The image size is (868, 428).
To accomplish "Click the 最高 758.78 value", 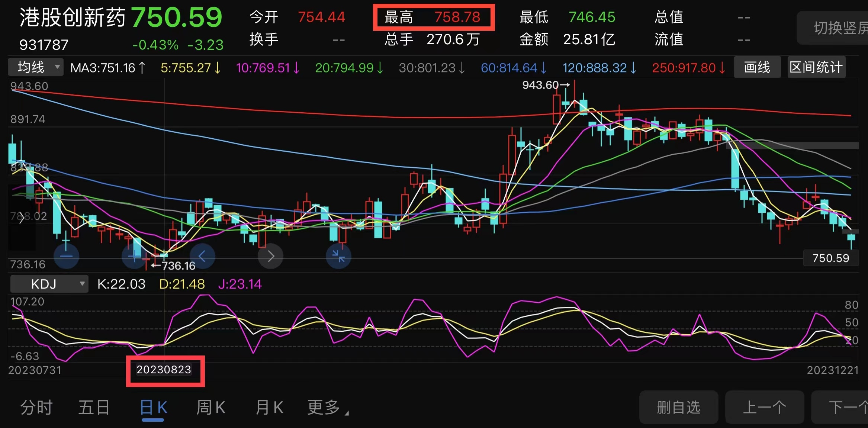I will 457,17.
